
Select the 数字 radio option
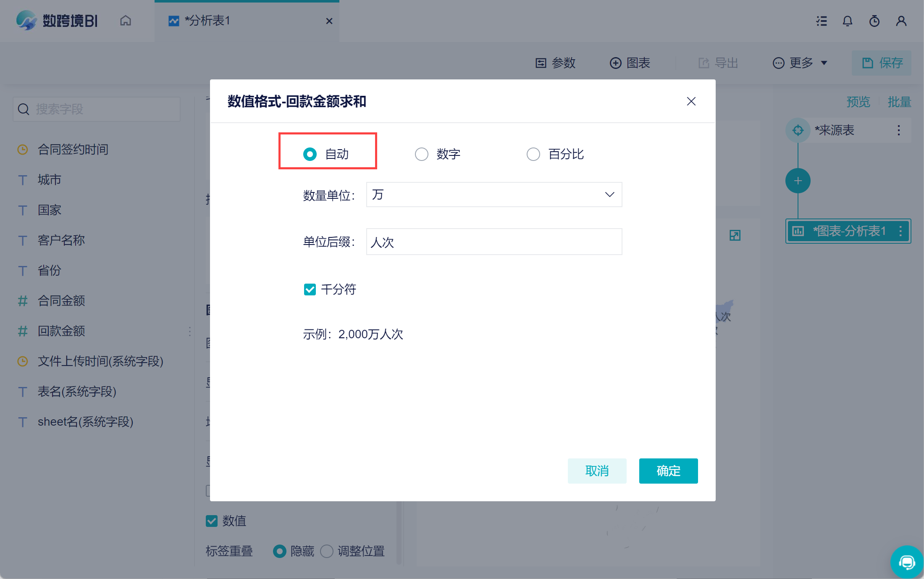point(422,154)
